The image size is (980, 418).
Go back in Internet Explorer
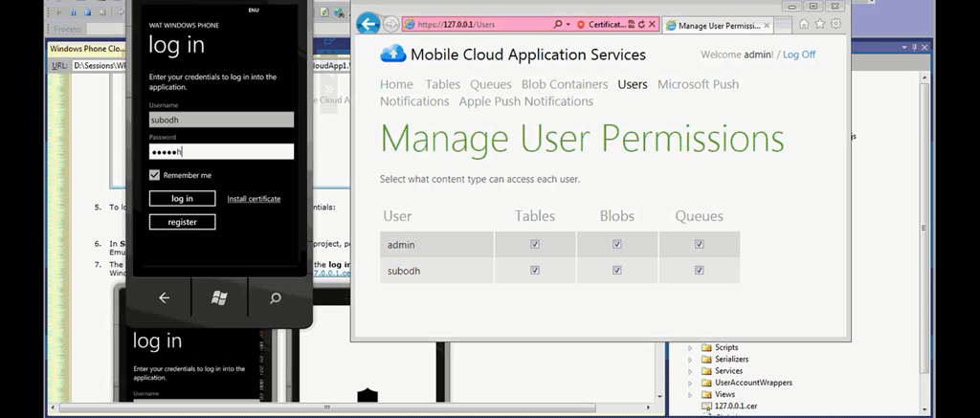(368, 24)
